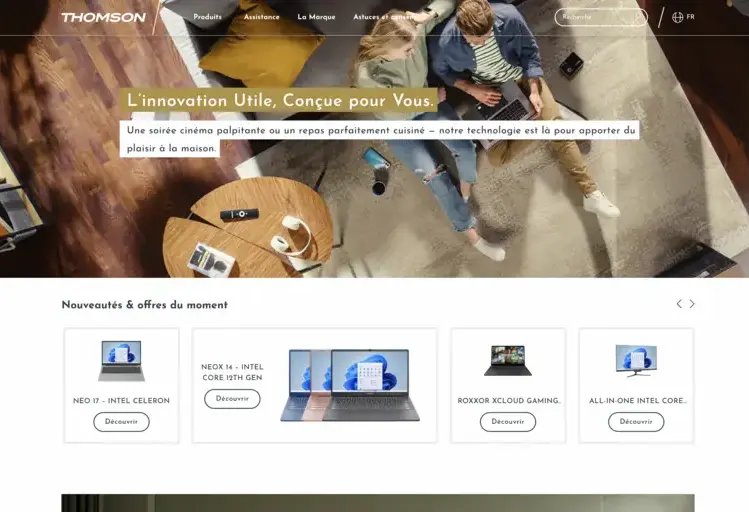This screenshot has width=749, height=512.
Task: Click the Thomson logo
Action: coord(104,17)
